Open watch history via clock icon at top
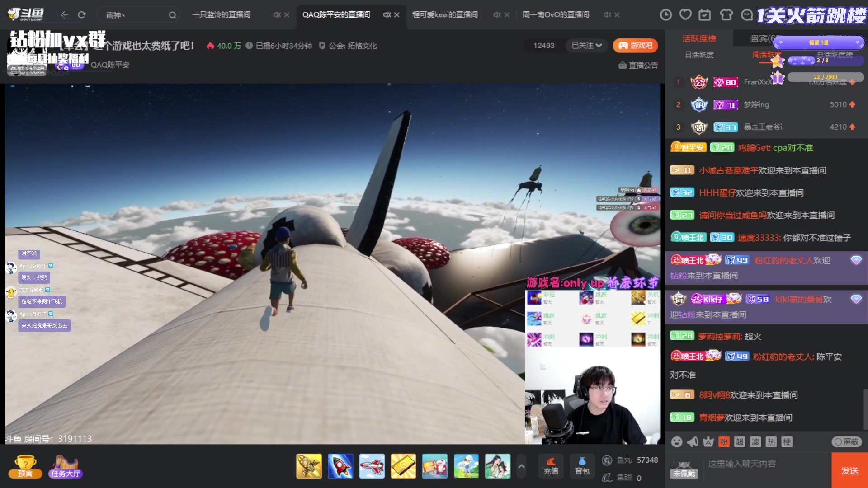Image resolution: width=868 pixels, height=488 pixels. click(x=666, y=15)
